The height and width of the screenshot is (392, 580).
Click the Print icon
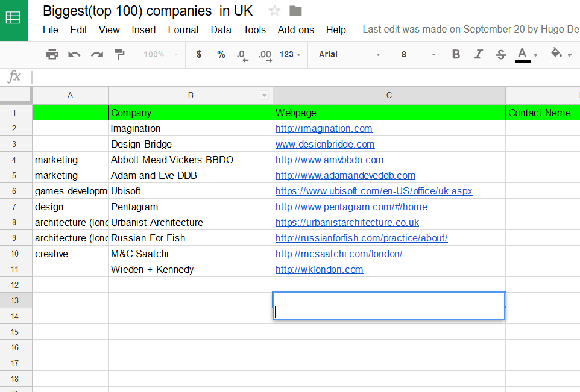[52, 54]
